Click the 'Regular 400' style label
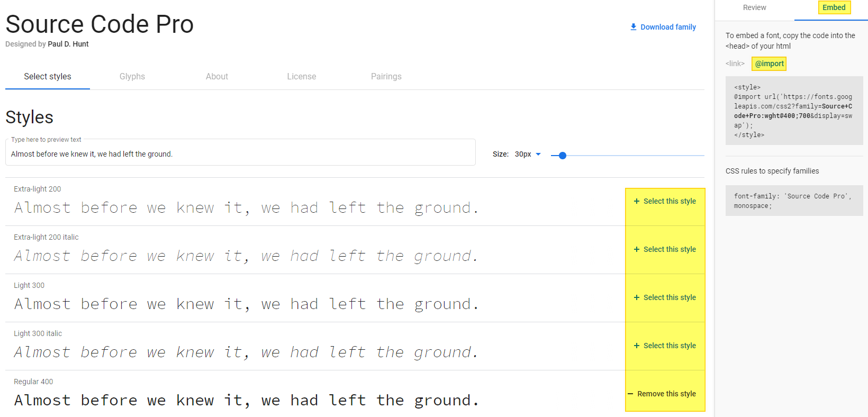Image resolution: width=868 pixels, height=417 pixels. (33, 382)
